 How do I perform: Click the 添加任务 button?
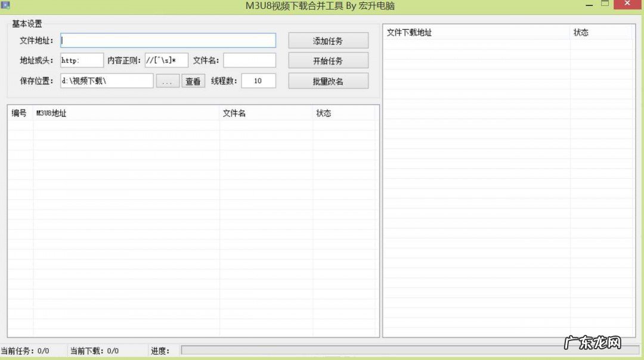tap(328, 40)
